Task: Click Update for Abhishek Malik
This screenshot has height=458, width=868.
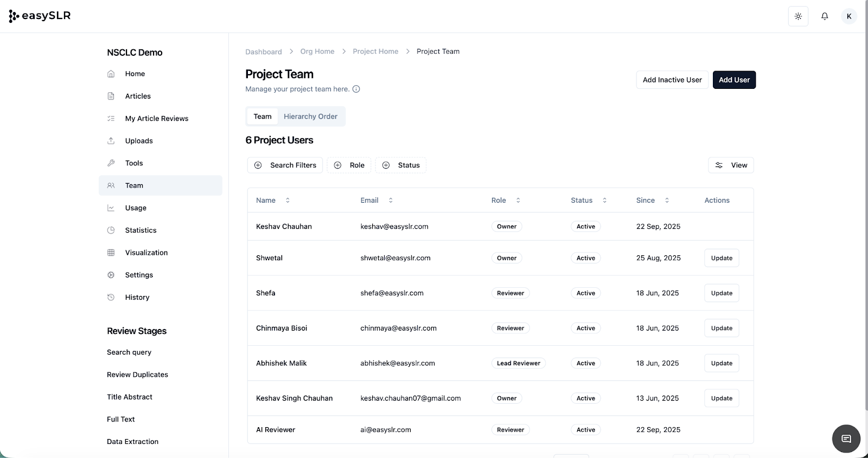Action: (722, 363)
